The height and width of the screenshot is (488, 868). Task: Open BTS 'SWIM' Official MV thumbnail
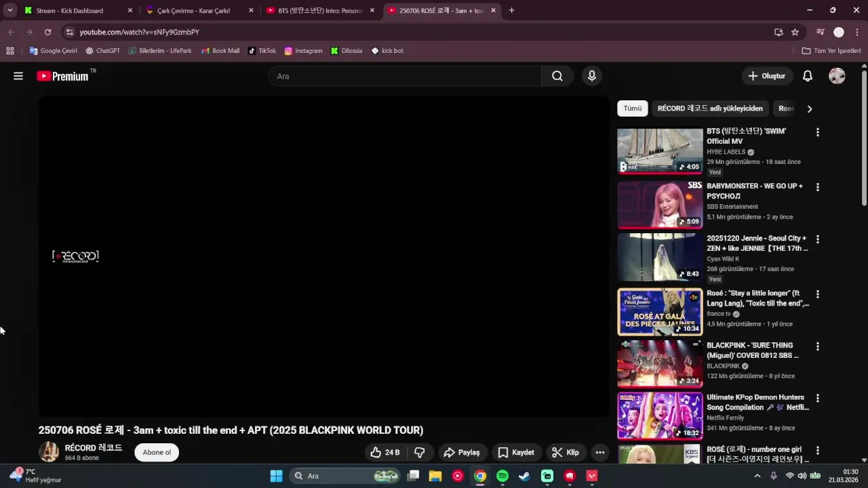[660, 151]
